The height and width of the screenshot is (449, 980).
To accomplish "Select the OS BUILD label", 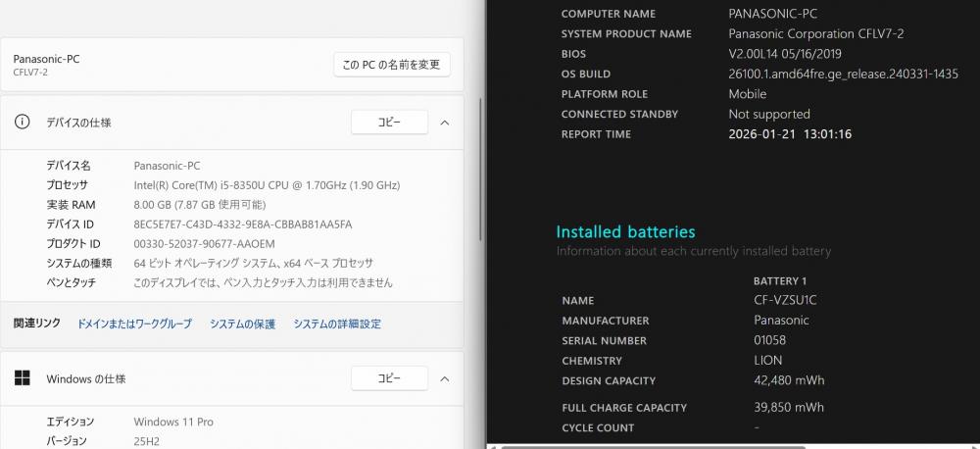I will 586,74.
